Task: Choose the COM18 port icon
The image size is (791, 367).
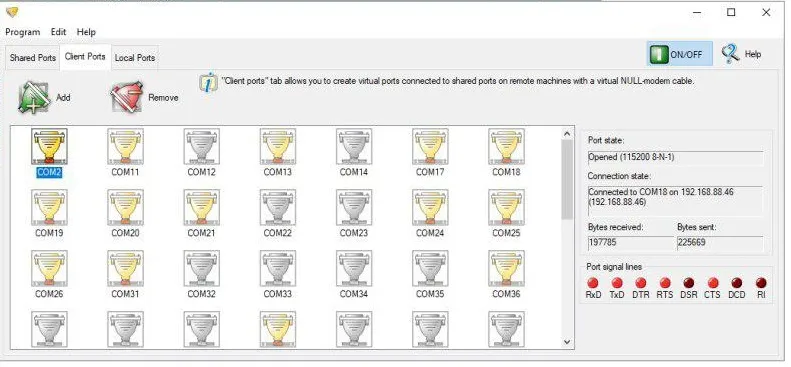Action: coord(506,146)
